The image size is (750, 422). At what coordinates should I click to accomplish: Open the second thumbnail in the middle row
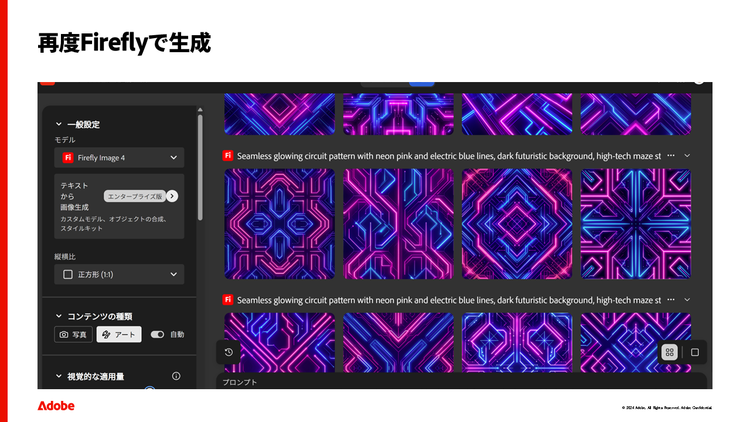(x=398, y=223)
